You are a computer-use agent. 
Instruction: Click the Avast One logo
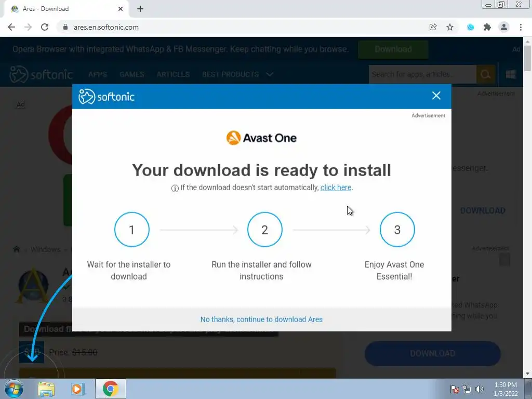[261, 138]
